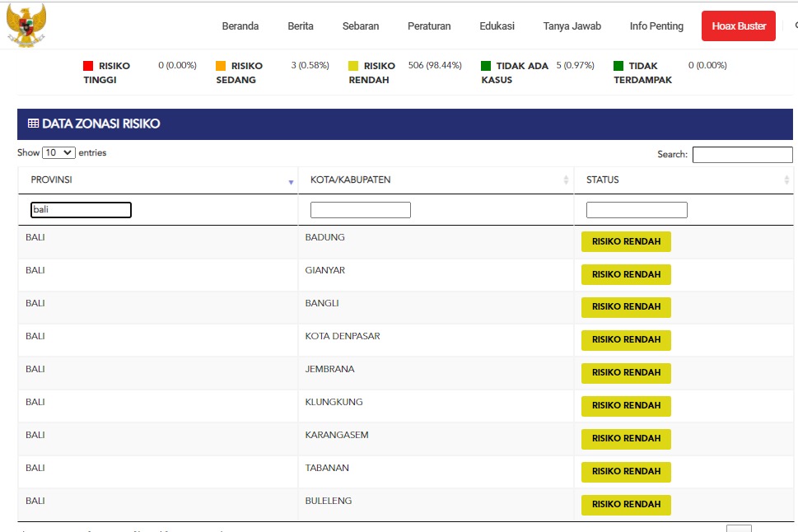Image resolution: width=798 pixels, height=532 pixels.
Task: Click the Status column sort arrows
Action: (786, 180)
